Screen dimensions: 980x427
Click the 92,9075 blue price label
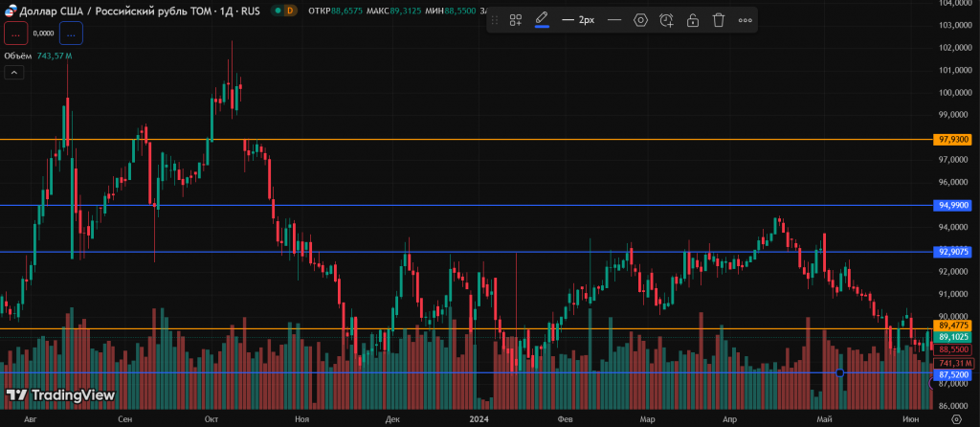coord(954,252)
